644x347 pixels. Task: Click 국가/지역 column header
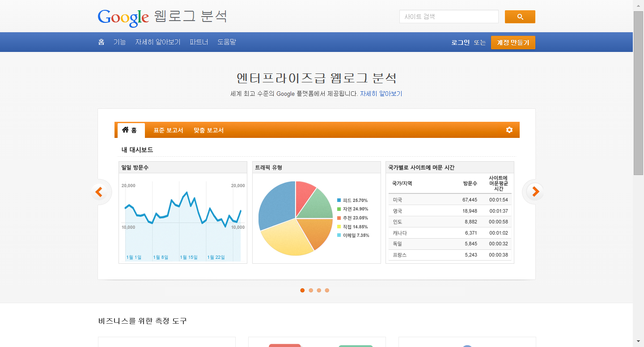[x=402, y=184]
